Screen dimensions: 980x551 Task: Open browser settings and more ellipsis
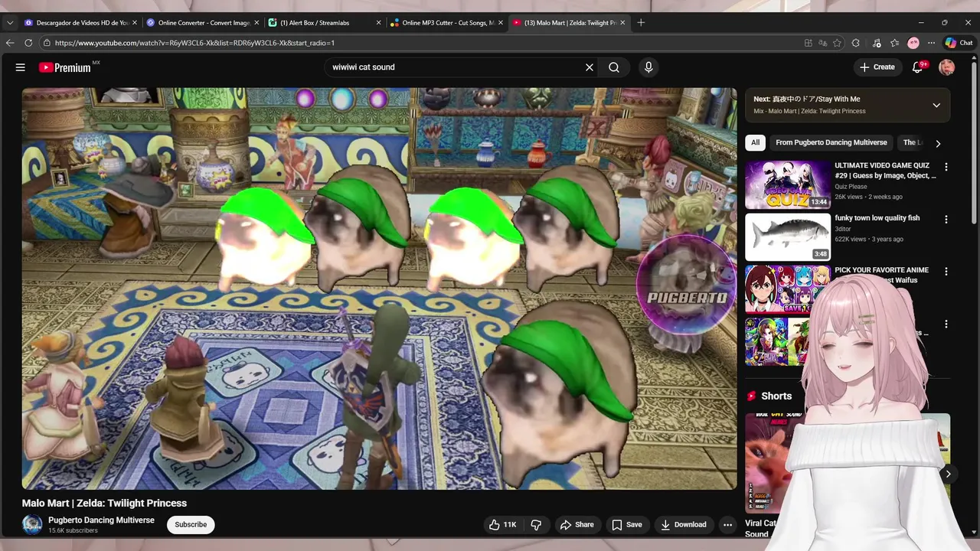click(x=931, y=43)
